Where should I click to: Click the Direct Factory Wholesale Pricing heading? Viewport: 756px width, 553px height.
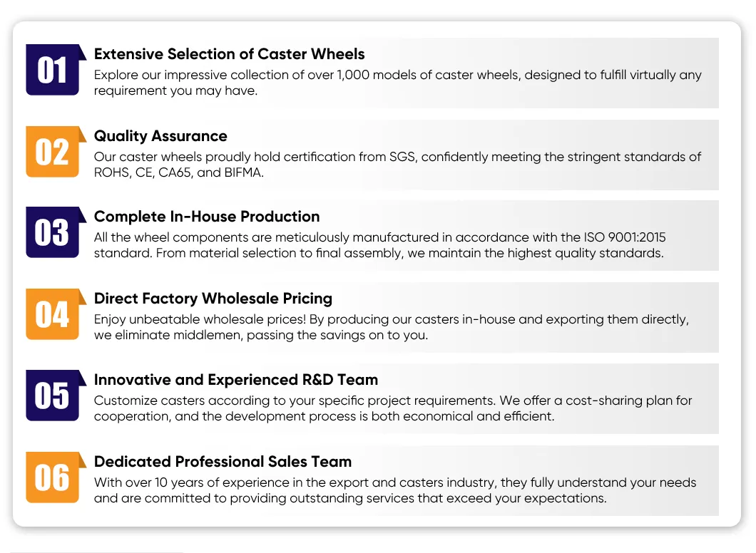point(213,299)
